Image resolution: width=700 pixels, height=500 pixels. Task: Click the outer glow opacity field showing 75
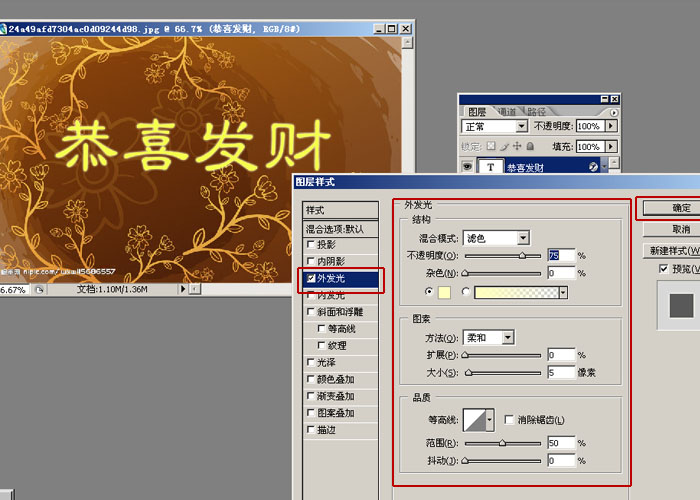click(x=561, y=255)
